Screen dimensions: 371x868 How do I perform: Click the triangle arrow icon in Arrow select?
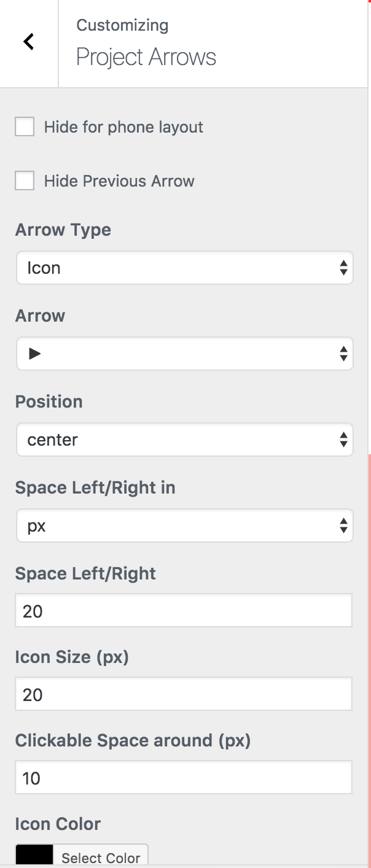pos(35,354)
